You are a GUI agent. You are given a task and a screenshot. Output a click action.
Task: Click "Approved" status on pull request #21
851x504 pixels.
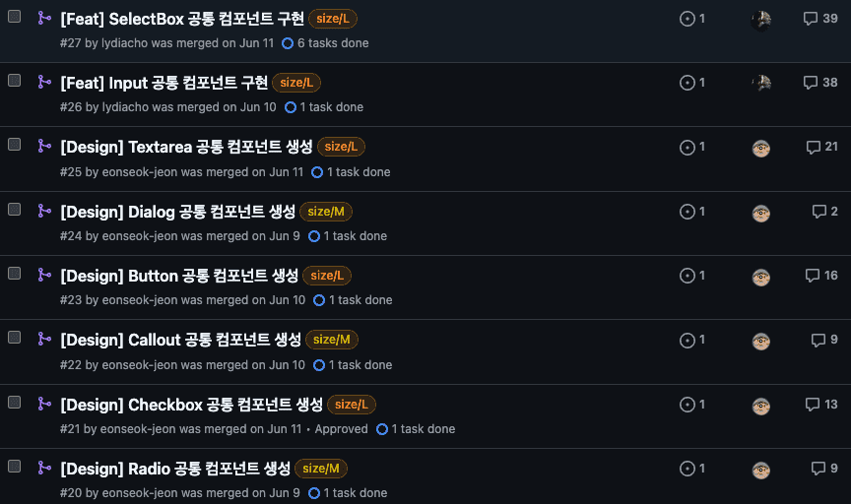pos(341,429)
